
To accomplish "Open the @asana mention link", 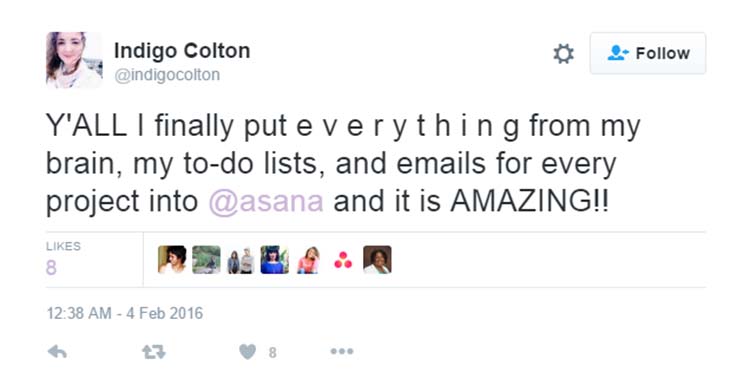I will point(266,201).
